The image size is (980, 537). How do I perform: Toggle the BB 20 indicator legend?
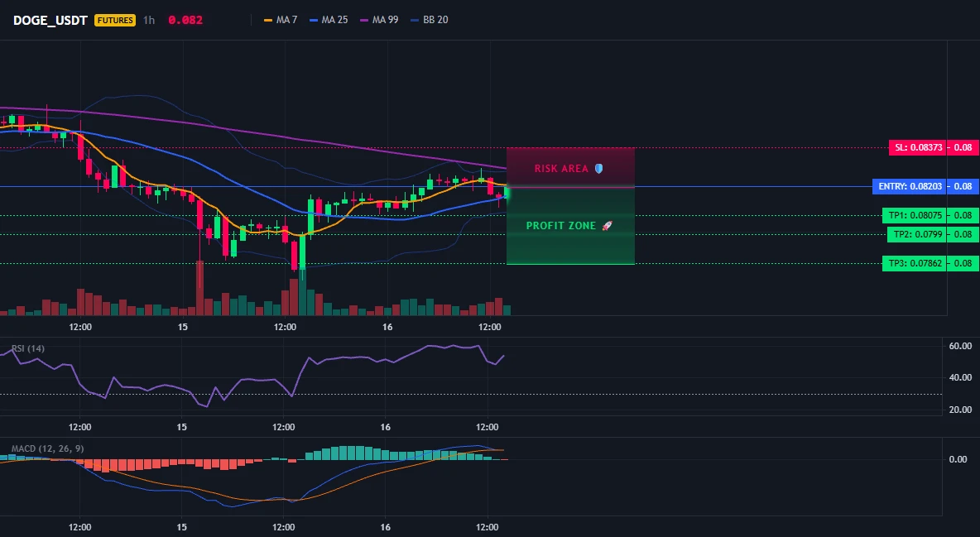430,20
